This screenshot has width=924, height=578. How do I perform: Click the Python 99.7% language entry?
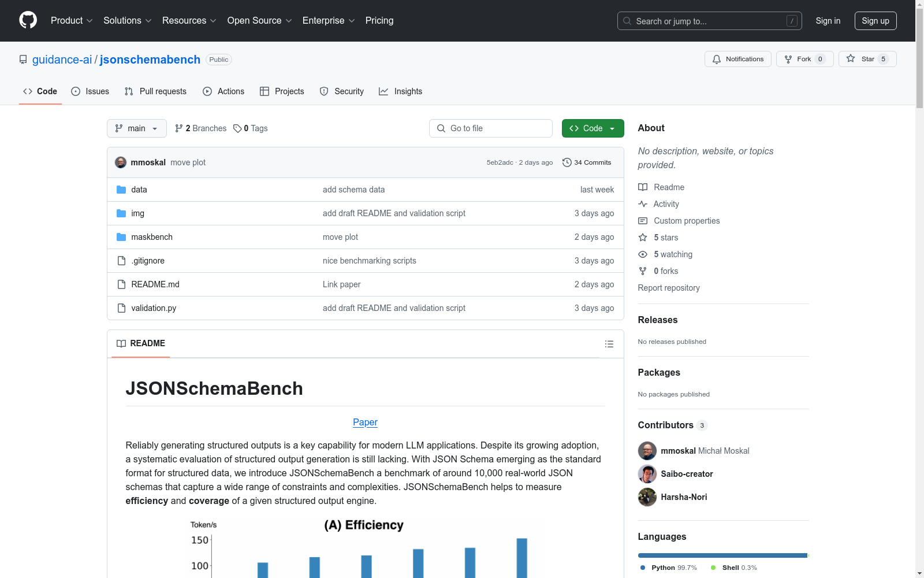pos(669,568)
